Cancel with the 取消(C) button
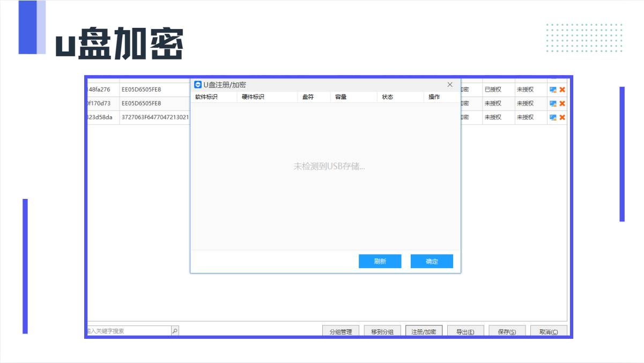Image resolution: width=644 pixels, height=363 pixels. (x=549, y=331)
